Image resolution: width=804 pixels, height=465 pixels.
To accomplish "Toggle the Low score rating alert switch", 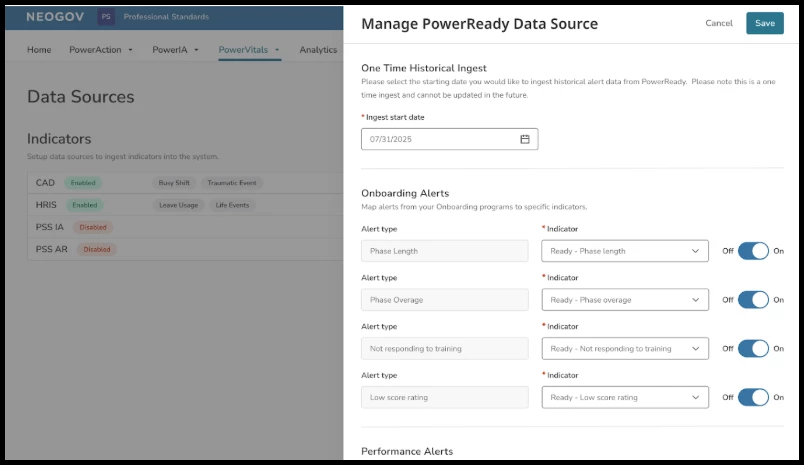I will pyautogui.click(x=753, y=397).
